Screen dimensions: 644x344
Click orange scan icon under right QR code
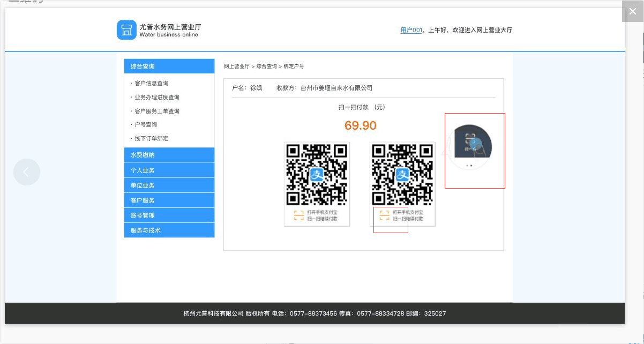click(x=384, y=215)
